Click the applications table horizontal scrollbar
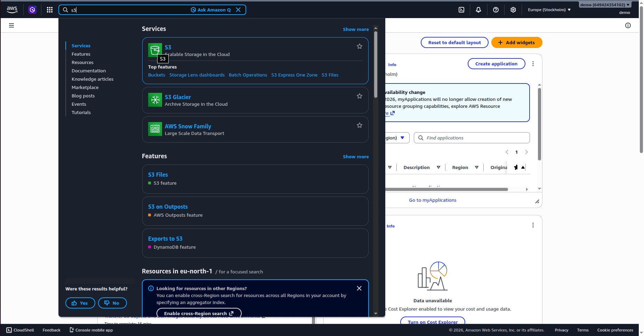This screenshot has height=336, width=644. coord(446,189)
